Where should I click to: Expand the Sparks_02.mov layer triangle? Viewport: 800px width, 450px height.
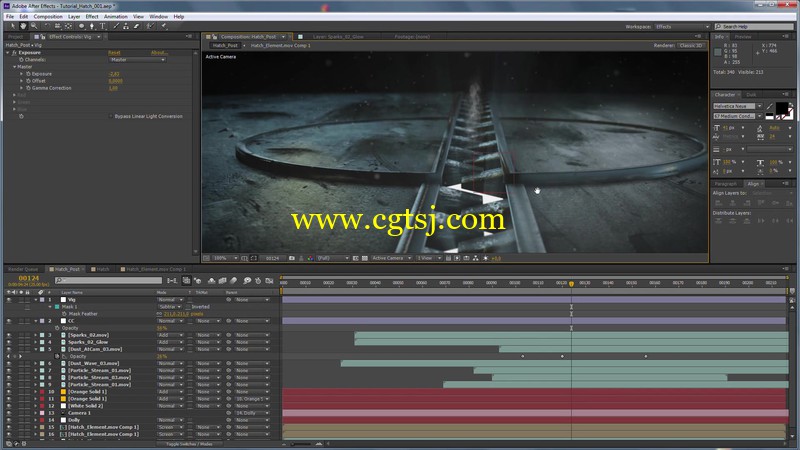[36, 335]
